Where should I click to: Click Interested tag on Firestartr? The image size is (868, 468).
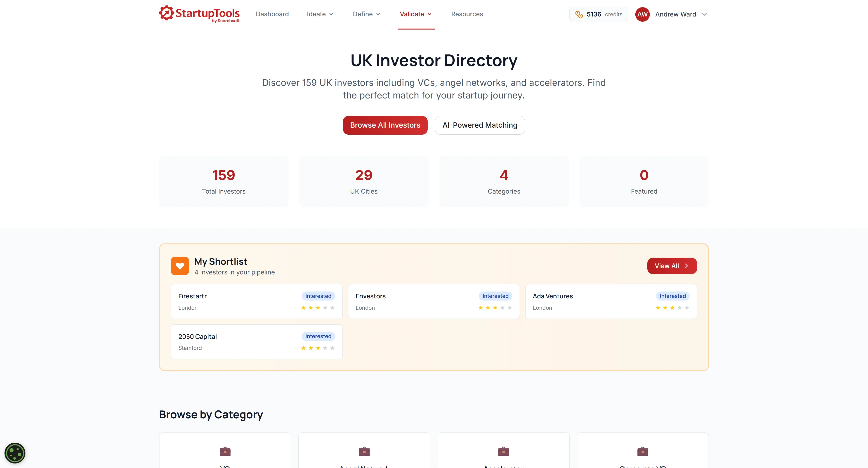coord(318,296)
